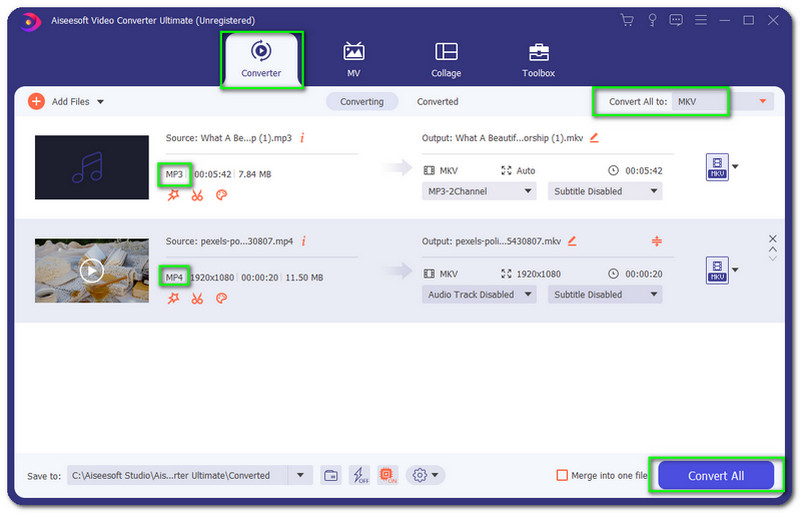Expand format arrow beside MP3 file's MKV icon

point(735,166)
